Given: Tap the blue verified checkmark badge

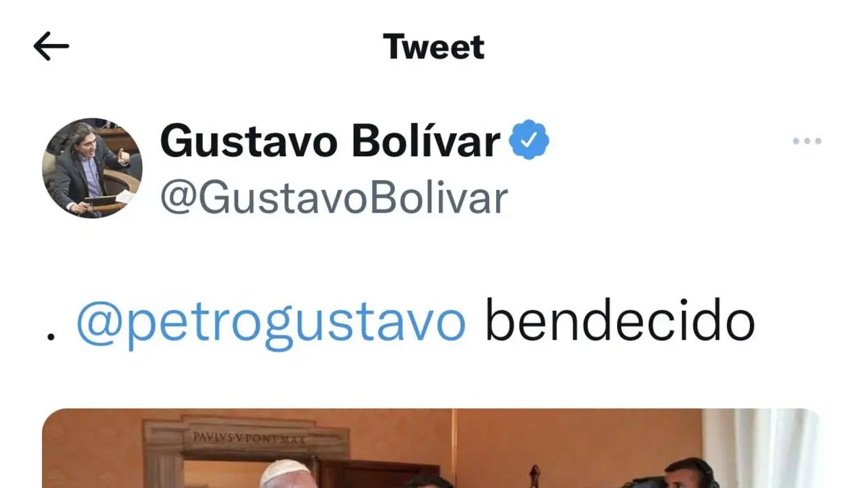Looking at the screenshot, I should [x=530, y=140].
